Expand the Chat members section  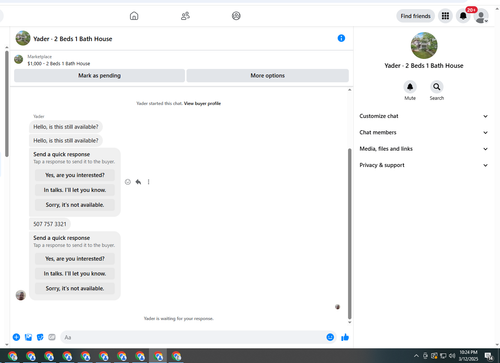424,132
